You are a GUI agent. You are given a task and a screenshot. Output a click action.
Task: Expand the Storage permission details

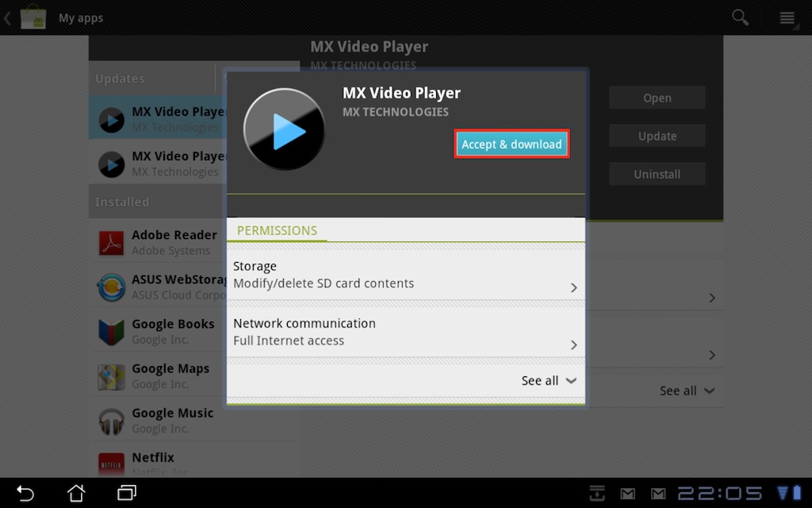405,275
